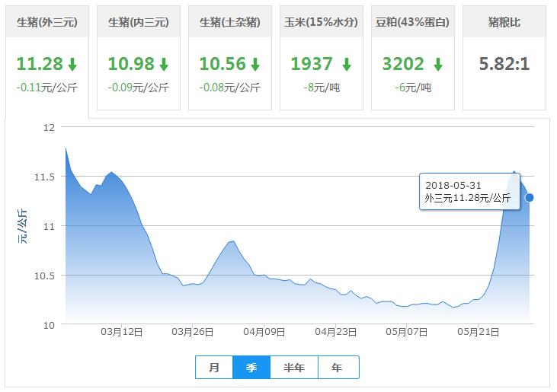The height and width of the screenshot is (392, 557).
Task: Click the blue data point marker
Action: point(530,198)
